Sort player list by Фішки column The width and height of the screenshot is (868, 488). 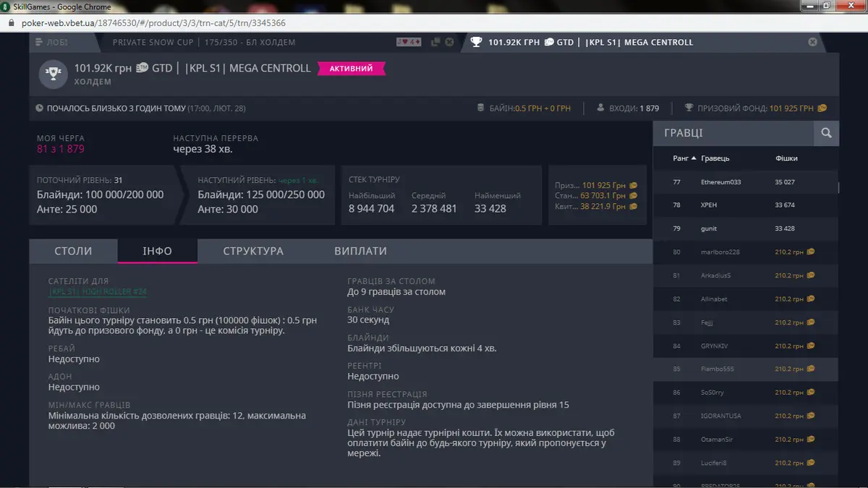pos(786,158)
